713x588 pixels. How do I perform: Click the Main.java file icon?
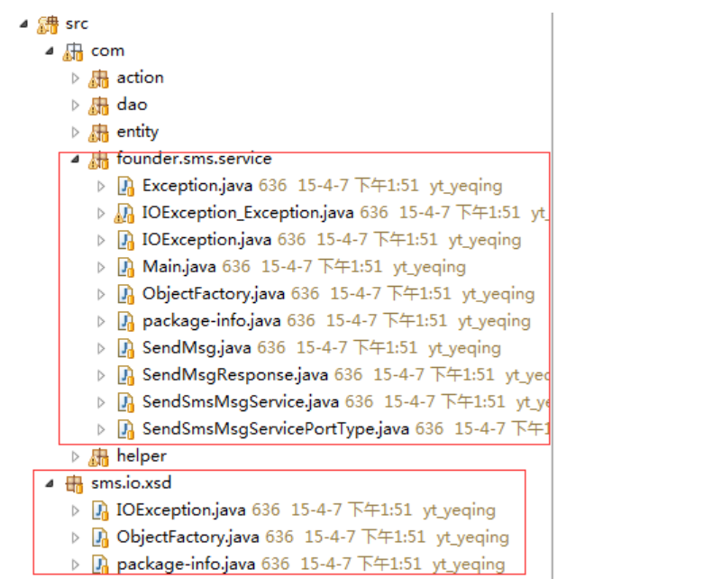pyautogui.click(x=125, y=267)
